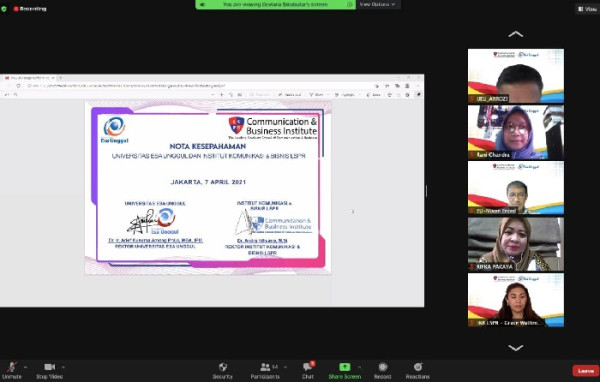Select the EU-Nixon participant video tile

tap(515, 188)
